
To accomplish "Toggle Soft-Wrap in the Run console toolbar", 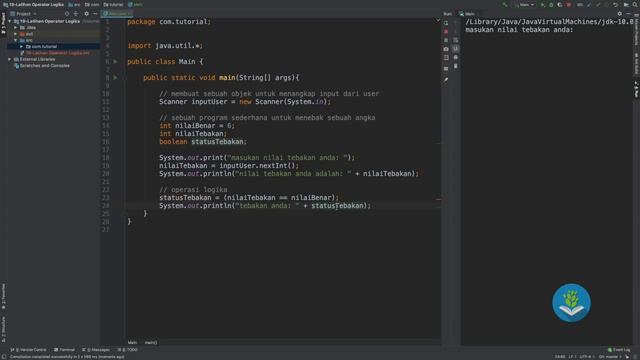I will (456, 40).
